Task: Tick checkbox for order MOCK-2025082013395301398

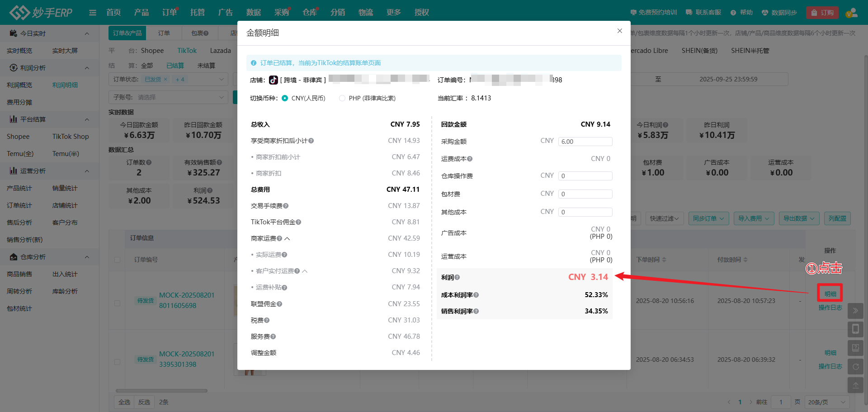Action: click(118, 362)
